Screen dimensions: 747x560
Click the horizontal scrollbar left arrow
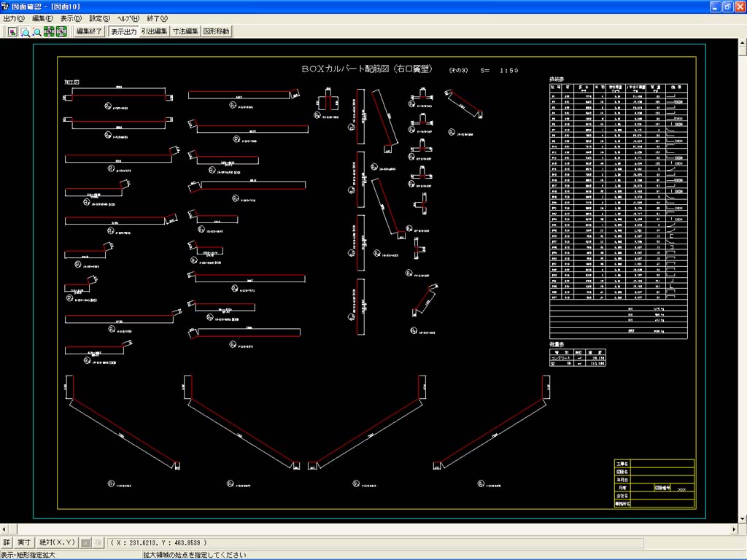click(4, 529)
